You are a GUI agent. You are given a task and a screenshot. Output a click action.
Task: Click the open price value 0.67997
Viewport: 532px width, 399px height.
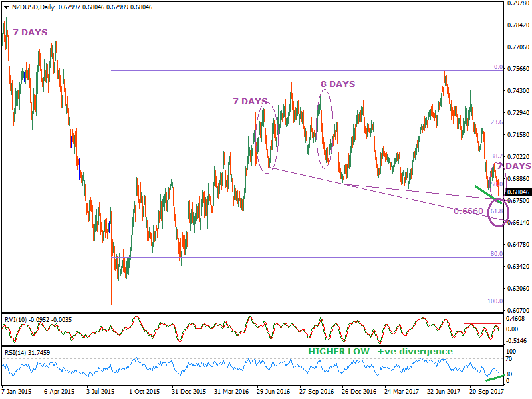69,7
